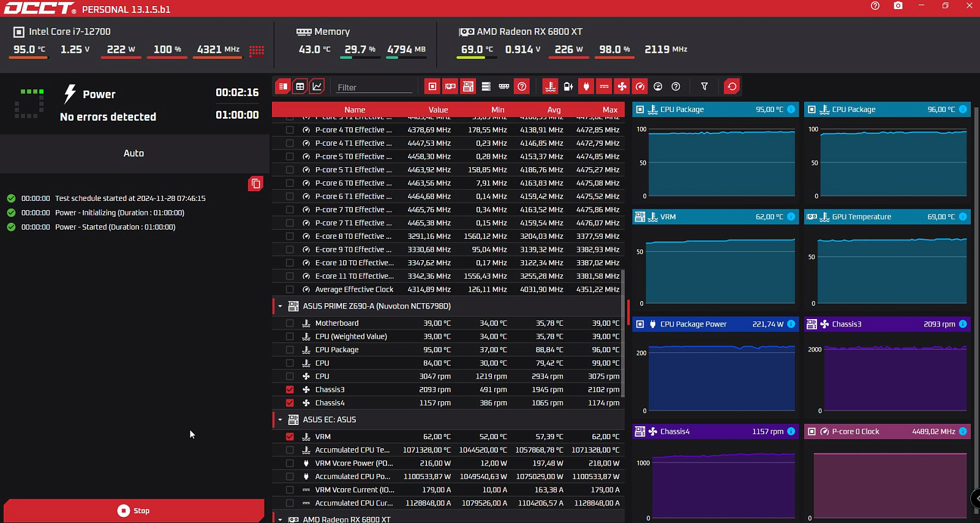Click the first CPU Package graph panel

click(x=715, y=152)
